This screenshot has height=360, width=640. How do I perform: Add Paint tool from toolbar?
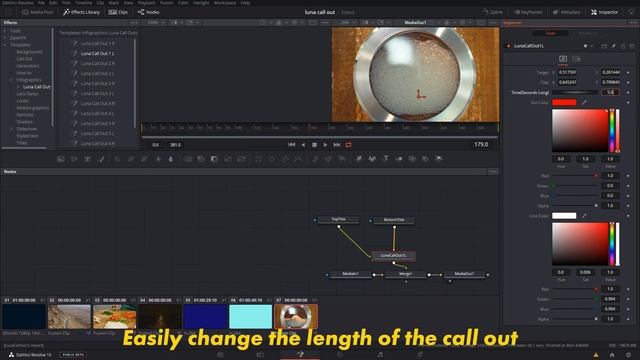click(x=101, y=159)
